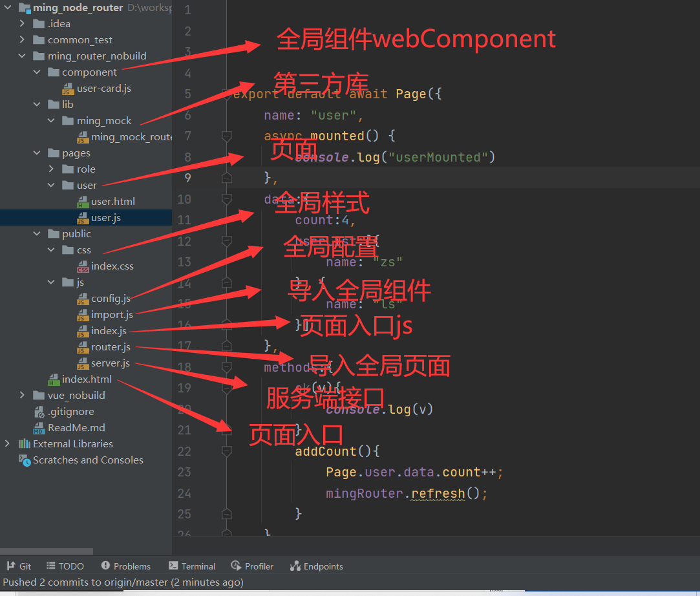Fold the data block at line 10
700x596 pixels.
226,199
